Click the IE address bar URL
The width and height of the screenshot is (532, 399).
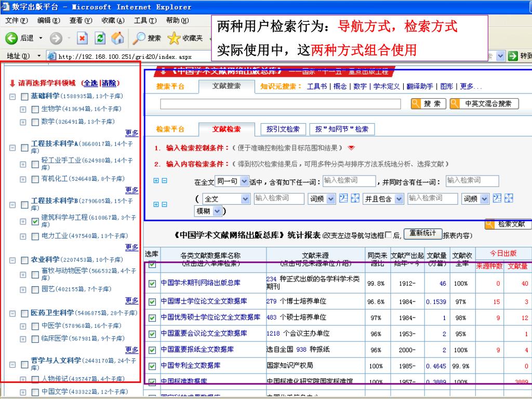click(125, 57)
